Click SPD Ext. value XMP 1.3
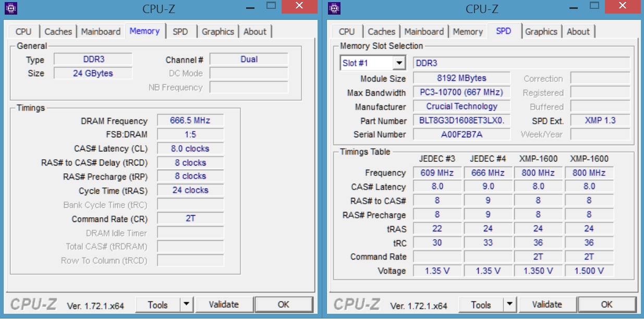 600,121
